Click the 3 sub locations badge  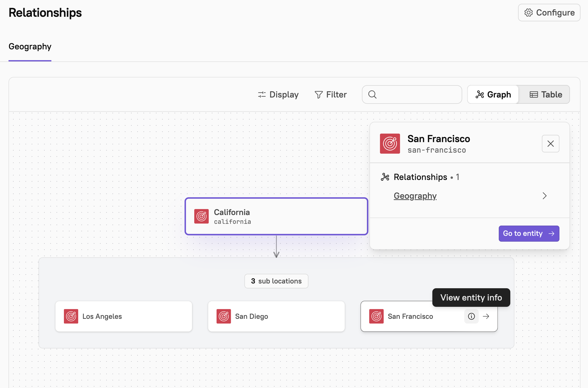tap(276, 281)
